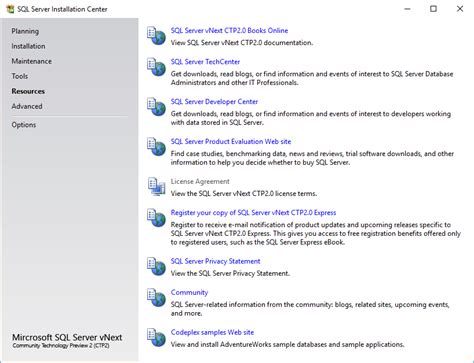Image resolution: width=474 pixels, height=363 pixels.
Task: Select the Resources sidebar item
Action: click(x=28, y=91)
